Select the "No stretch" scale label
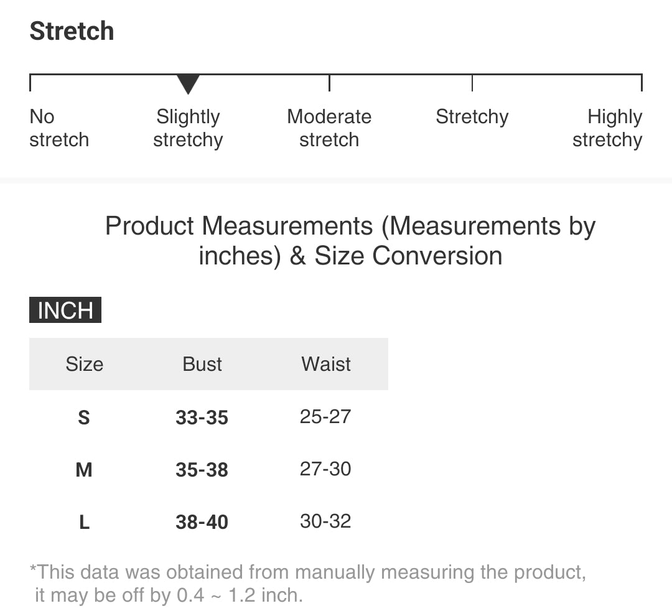The width and height of the screenshot is (672, 616). (59, 128)
